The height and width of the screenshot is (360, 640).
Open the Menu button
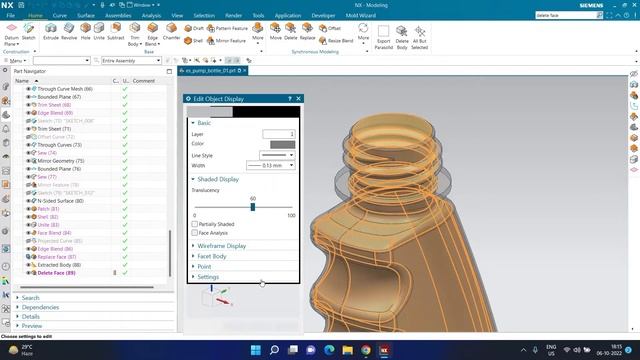(x=15, y=60)
